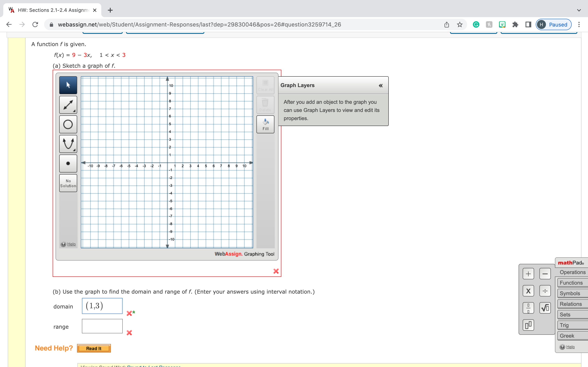The width and height of the screenshot is (588, 367).
Task: Select the pointer arrow tool in graphing toolbar
Action: coord(68,85)
